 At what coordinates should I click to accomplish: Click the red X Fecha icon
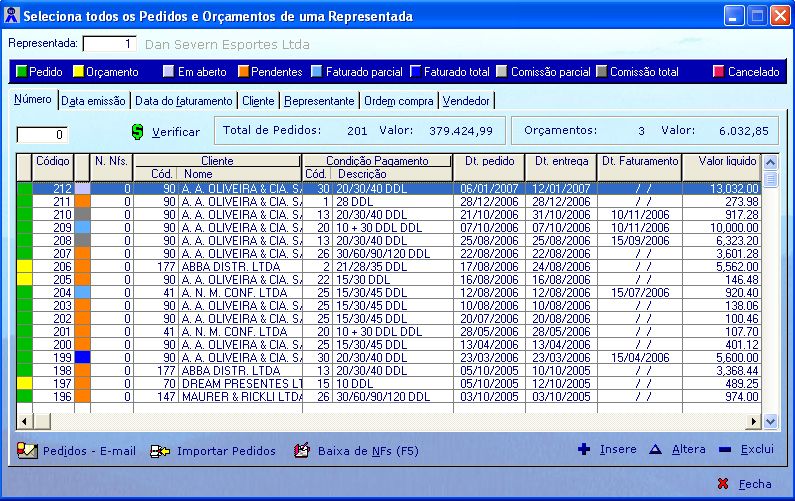pos(723,484)
